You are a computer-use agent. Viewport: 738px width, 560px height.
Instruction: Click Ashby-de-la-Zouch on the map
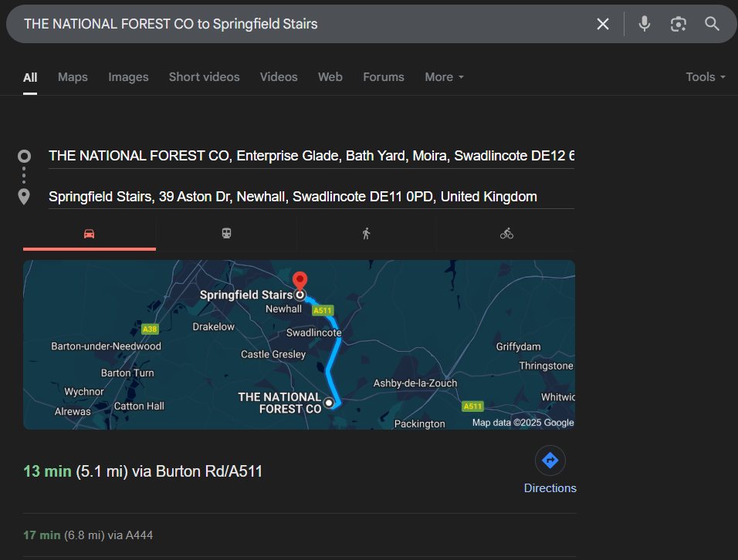click(x=415, y=383)
